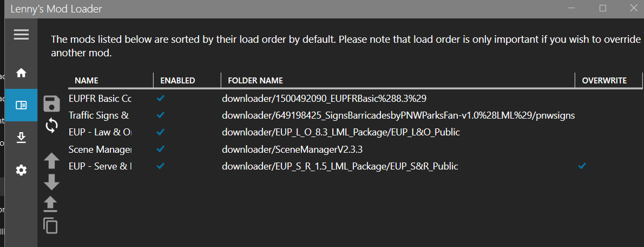The height and width of the screenshot is (247, 644).
Task: Toggle enabled for Scene Manager mod
Action: pyautogui.click(x=160, y=149)
